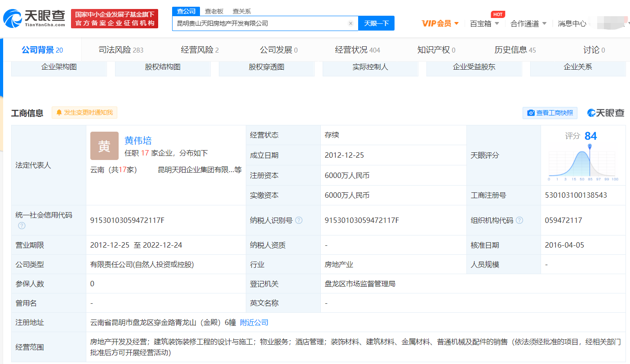Click the 工商注册号 value 530103100138543

coord(576,195)
